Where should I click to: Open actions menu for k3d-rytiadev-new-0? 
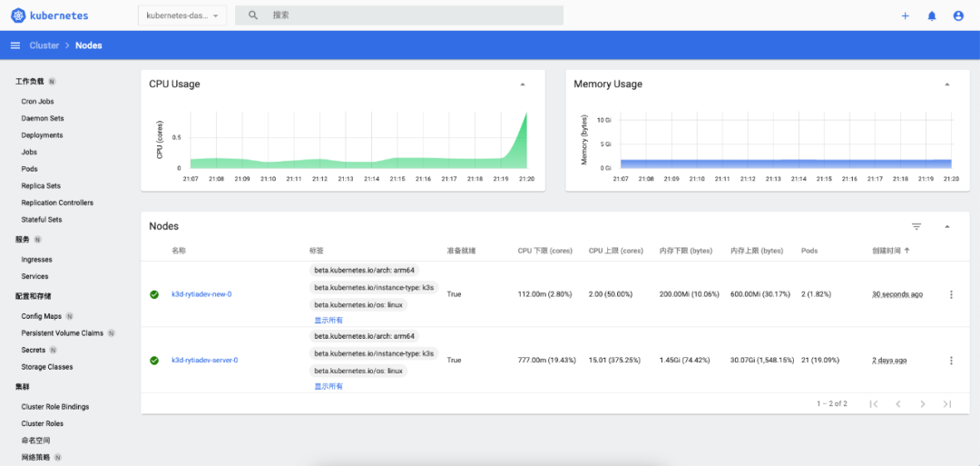tap(951, 294)
